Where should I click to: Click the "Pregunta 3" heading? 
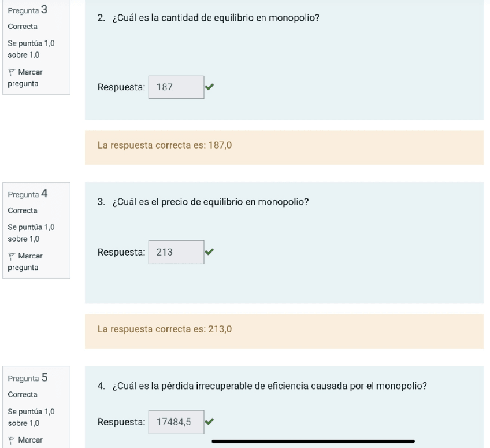[27, 10]
